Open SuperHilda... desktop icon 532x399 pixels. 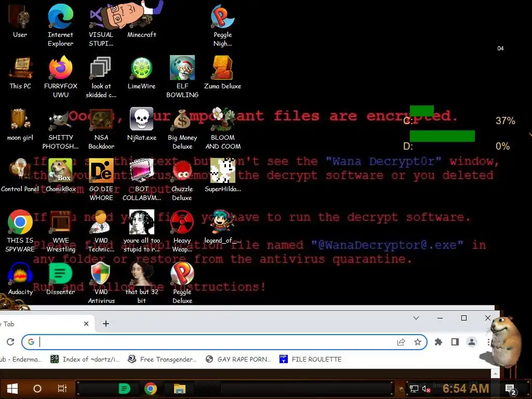222,176
